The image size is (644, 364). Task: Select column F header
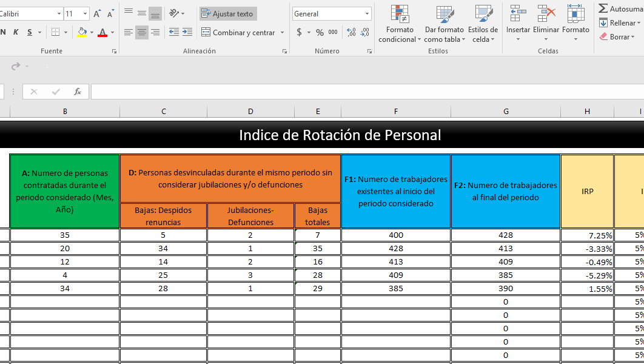coord(396,112)
